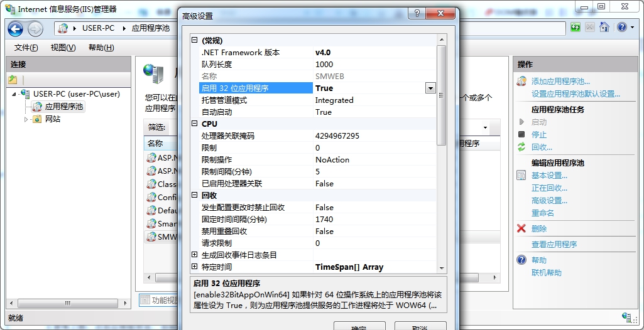Click the Back navigation arrow
The image size is (644, 330).
pyautogui.click(x=15, y=29)
